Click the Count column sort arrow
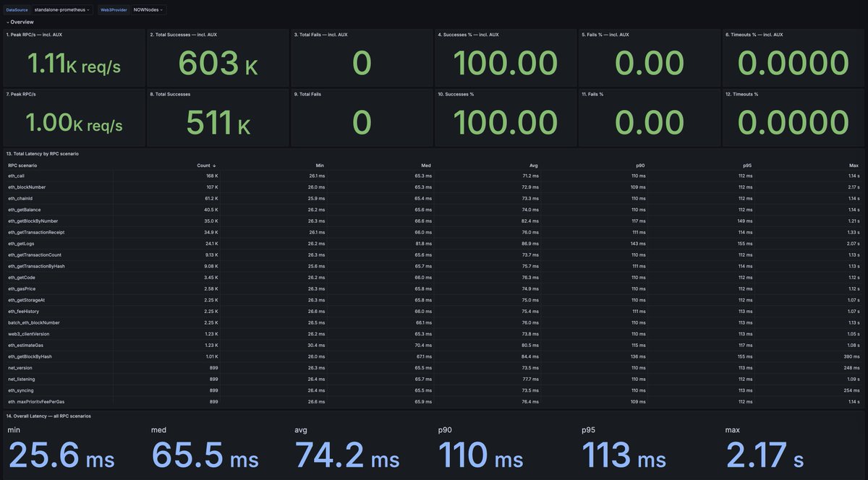868x480 pixels. click(216, 166)
